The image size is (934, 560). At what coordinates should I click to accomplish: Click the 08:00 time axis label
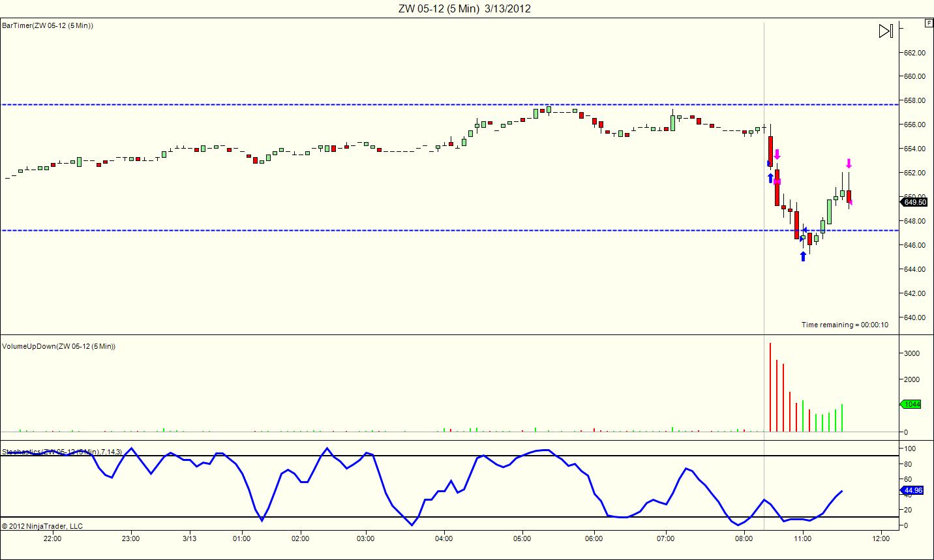coord(744,539)
